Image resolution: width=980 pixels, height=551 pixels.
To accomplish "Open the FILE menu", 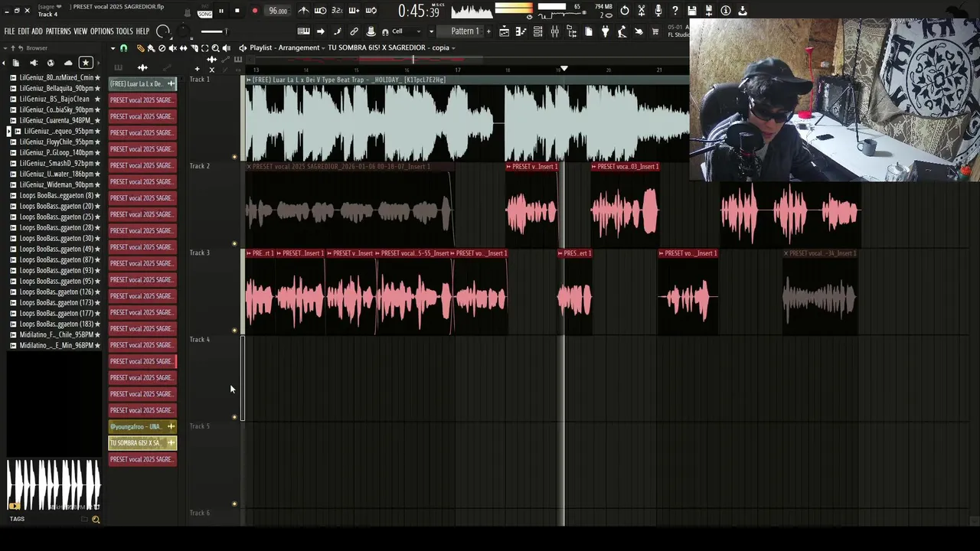I will coord(10,31).
